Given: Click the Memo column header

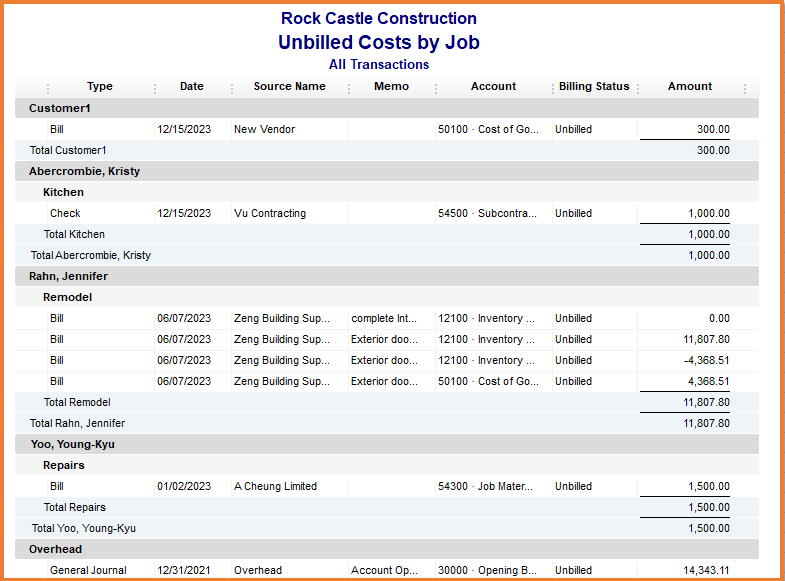Looking at the screenshot, I should point(391,86).
